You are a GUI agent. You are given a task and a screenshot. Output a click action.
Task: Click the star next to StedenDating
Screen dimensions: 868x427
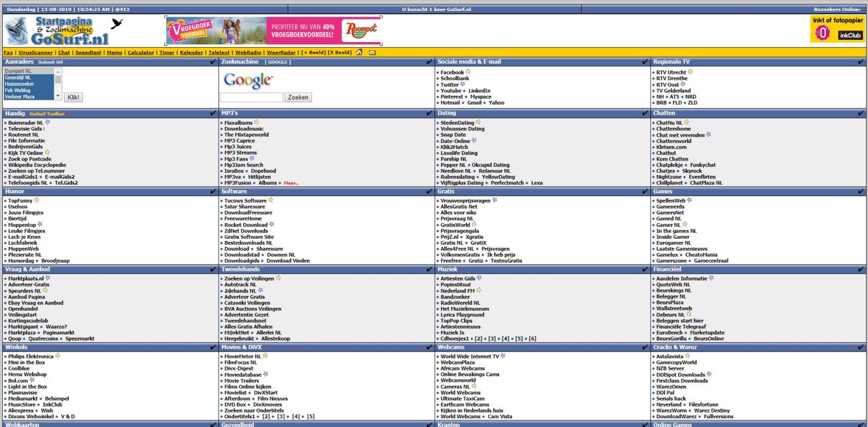(478, 122)
